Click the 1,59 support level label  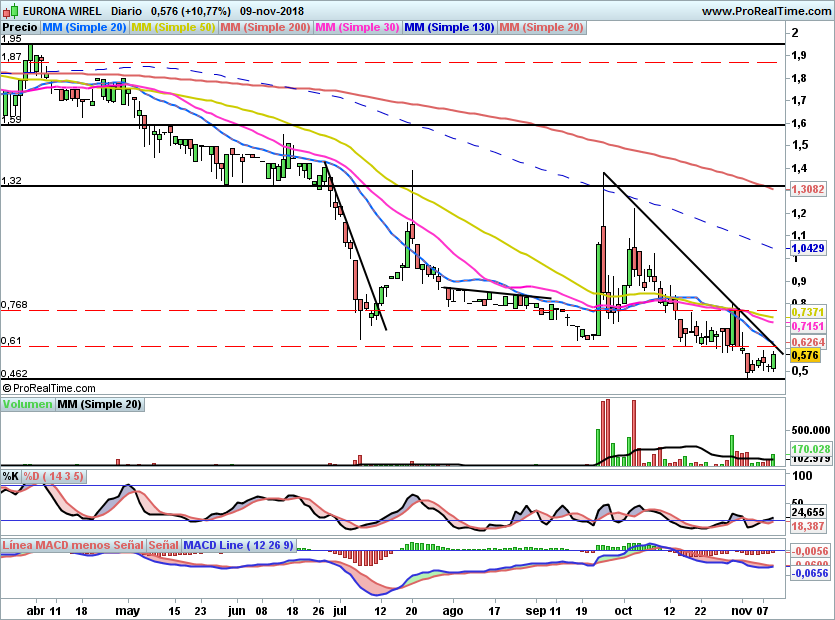tap(11, 119)
